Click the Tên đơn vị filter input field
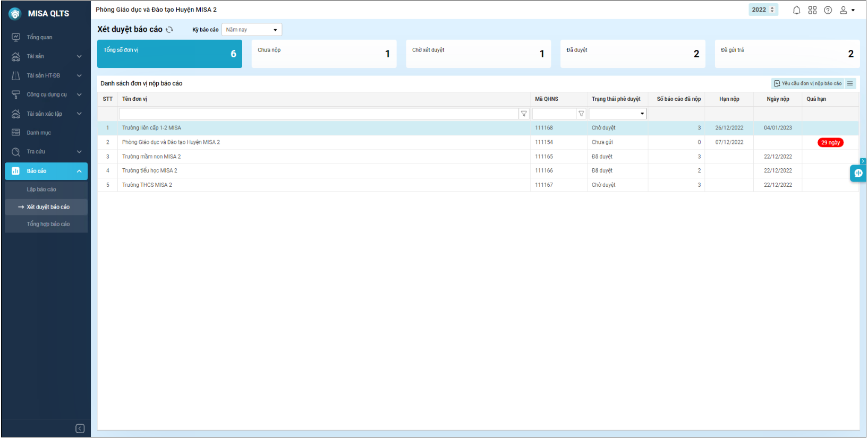Viewport: 868px width, 439px height. click(x=319, y=114)
